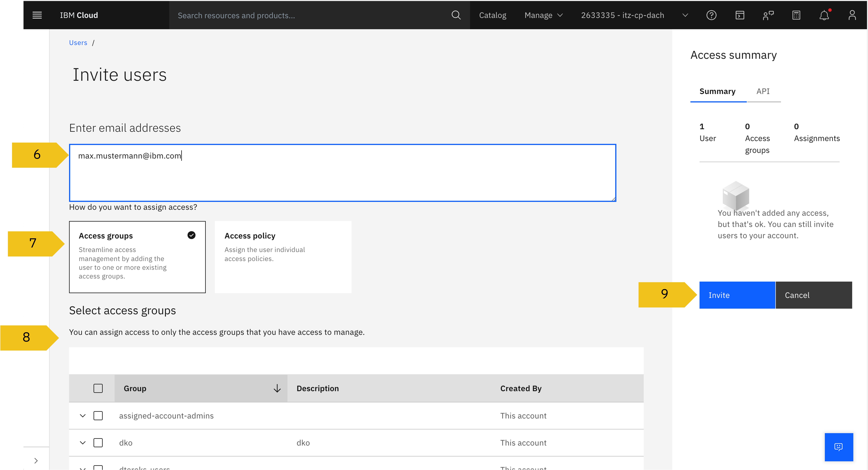The width and height of the screenshot is (868, 470).
Task: Open the Manage dropdown menu
Action: (543, 15)
